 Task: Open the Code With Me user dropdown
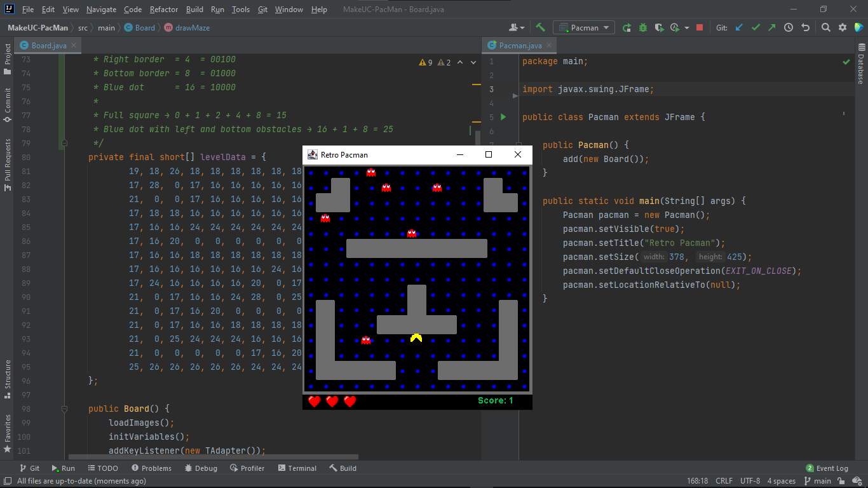coord(517,27)
